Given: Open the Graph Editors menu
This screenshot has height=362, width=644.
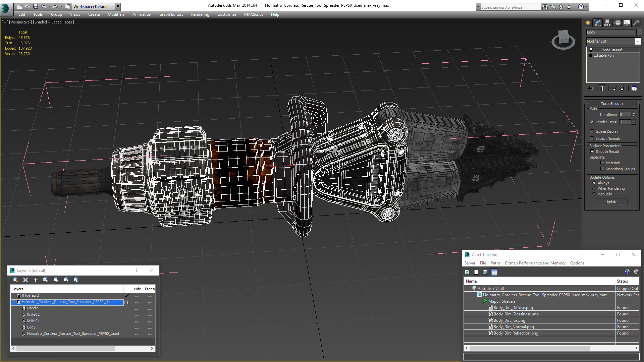Looking at the screenshot, I should click(x=171, y=14).
